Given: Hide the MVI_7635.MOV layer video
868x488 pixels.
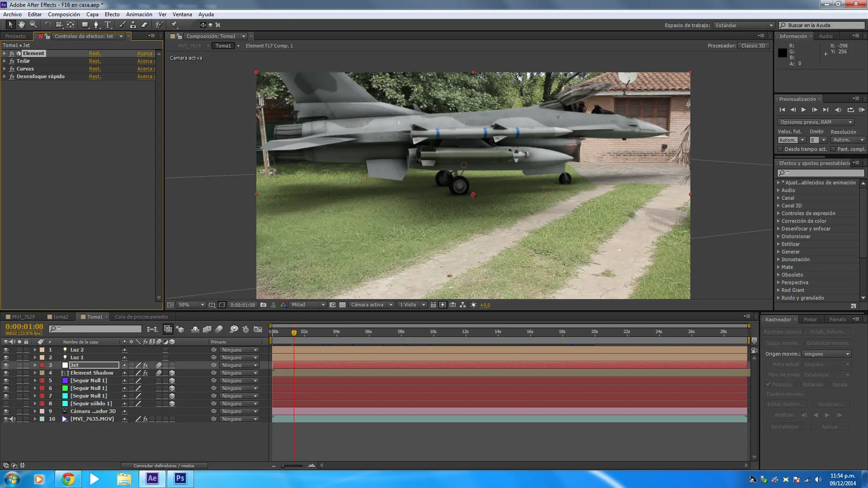Looking at the screenshot, I should pyautogui.click(x=6, y=419).
